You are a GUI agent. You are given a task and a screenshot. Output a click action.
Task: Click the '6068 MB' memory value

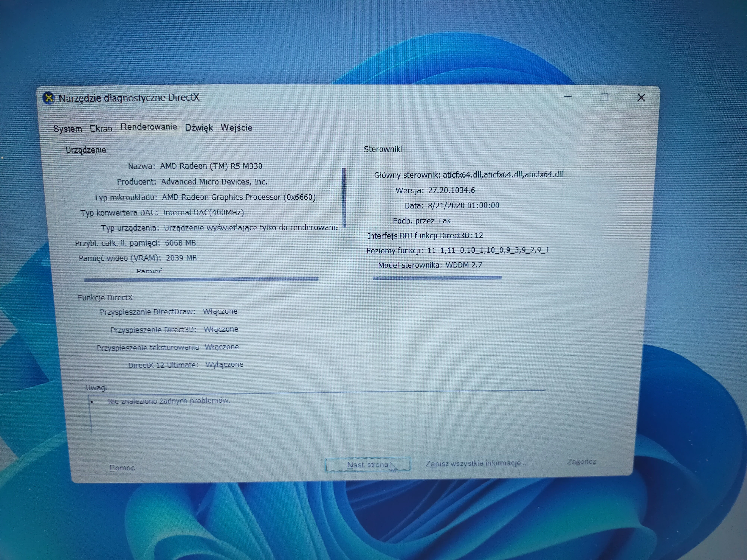(x=180, y=243)
